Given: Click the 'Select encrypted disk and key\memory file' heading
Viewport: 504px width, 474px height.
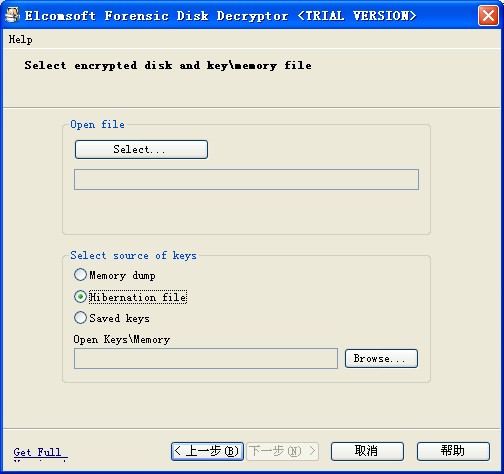Looking at the screenshot, I should pos(168,65).
